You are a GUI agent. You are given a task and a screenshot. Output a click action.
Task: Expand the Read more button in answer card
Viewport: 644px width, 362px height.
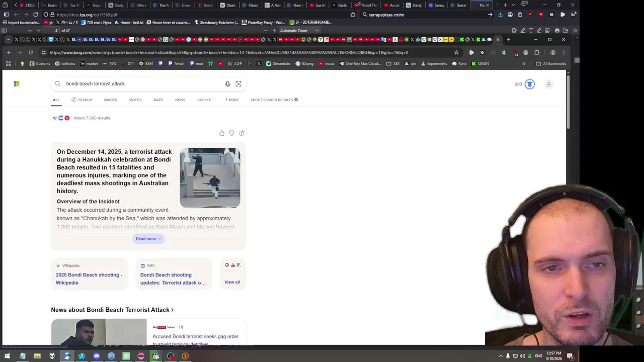pos(148,239)
